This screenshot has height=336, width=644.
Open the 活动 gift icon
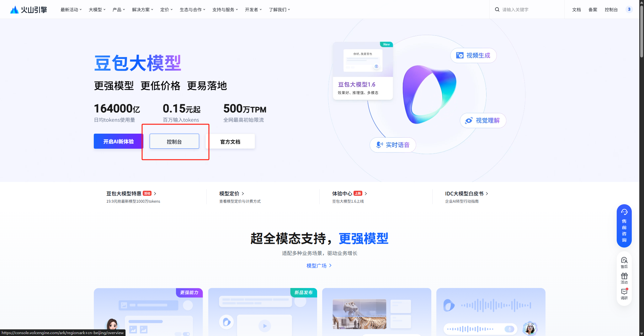click(624, 278)
